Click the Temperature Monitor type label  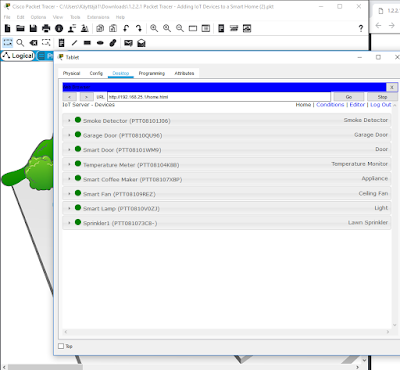point(360,164)
